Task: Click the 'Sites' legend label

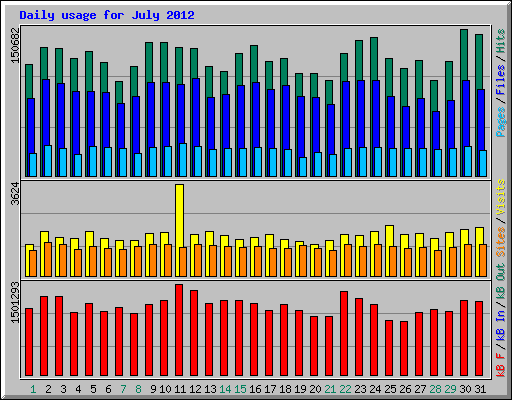Action: 500,242
